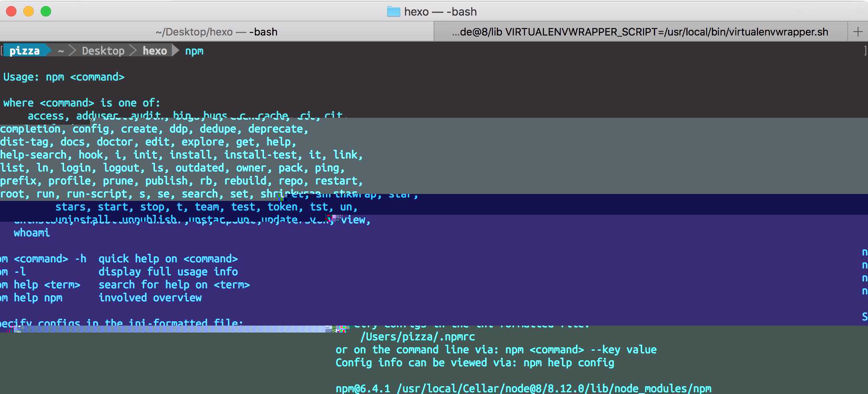Click 'restart,' in the command list
Screen dimensions: 868x394
tap(339, 181)
